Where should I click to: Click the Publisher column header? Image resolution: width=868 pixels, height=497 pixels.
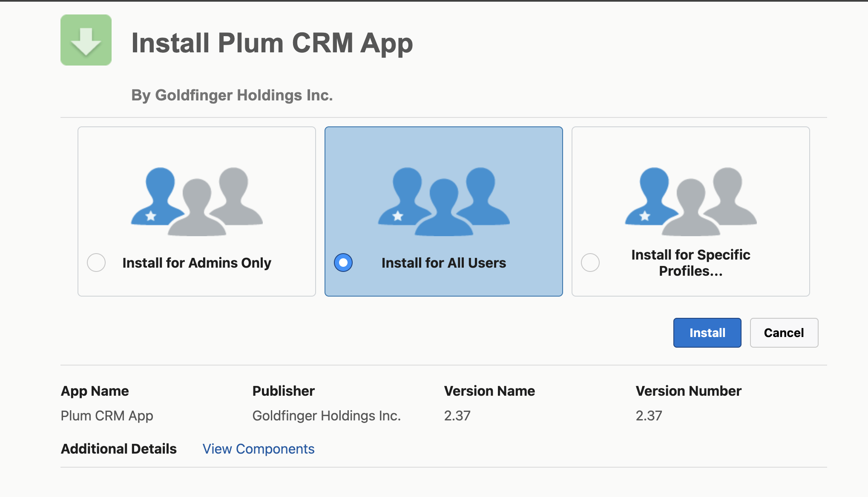click(x=284, y=391)
